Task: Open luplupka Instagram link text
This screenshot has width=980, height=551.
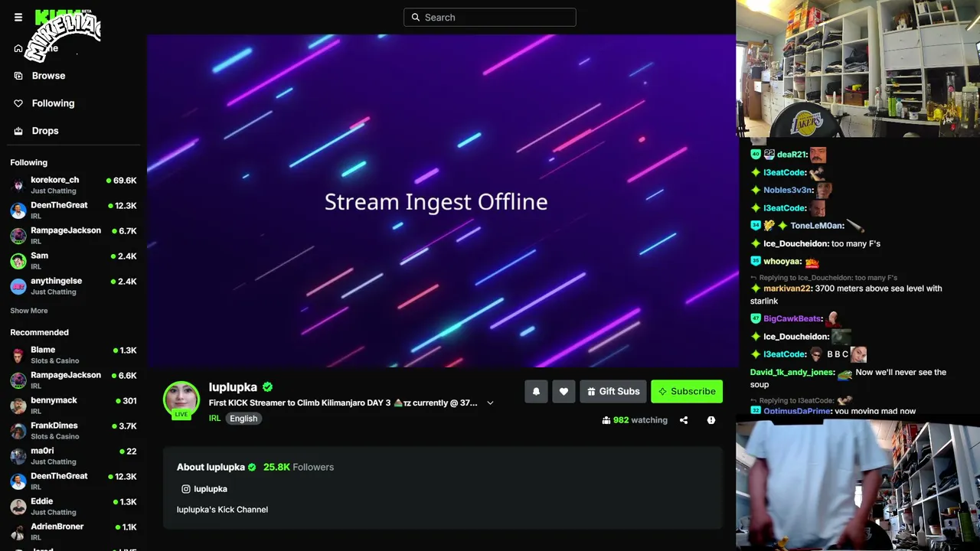Action: click(211, 489)
